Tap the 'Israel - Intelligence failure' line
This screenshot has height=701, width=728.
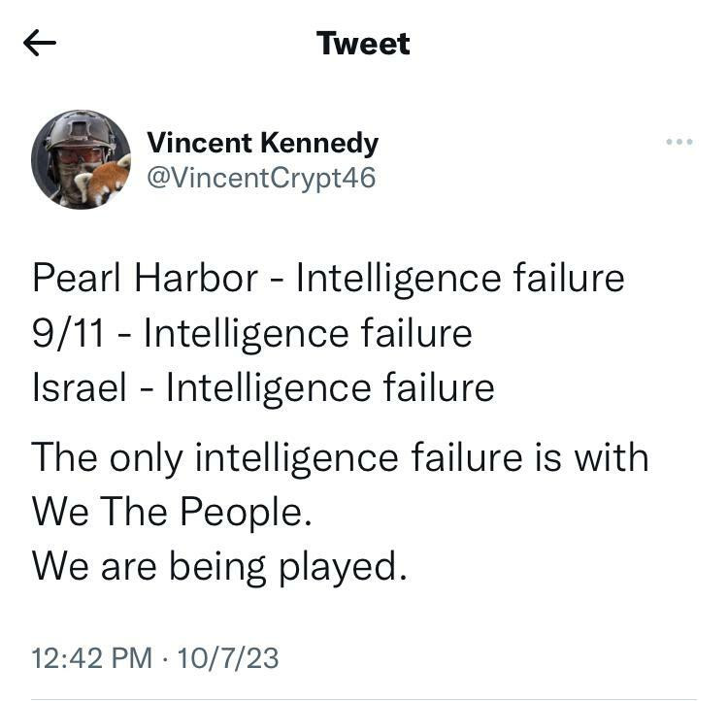point(263,388)
